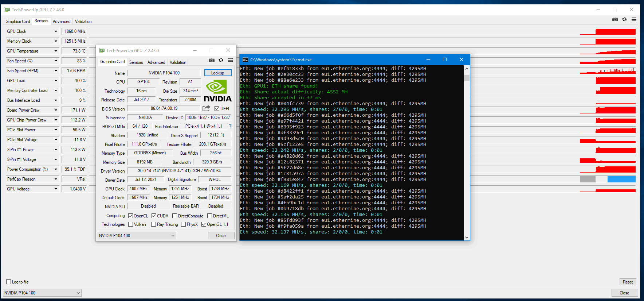Click the Name field NVIDIA P104-100
Screen dimensions: 644x301
click(x=164, y=73)
